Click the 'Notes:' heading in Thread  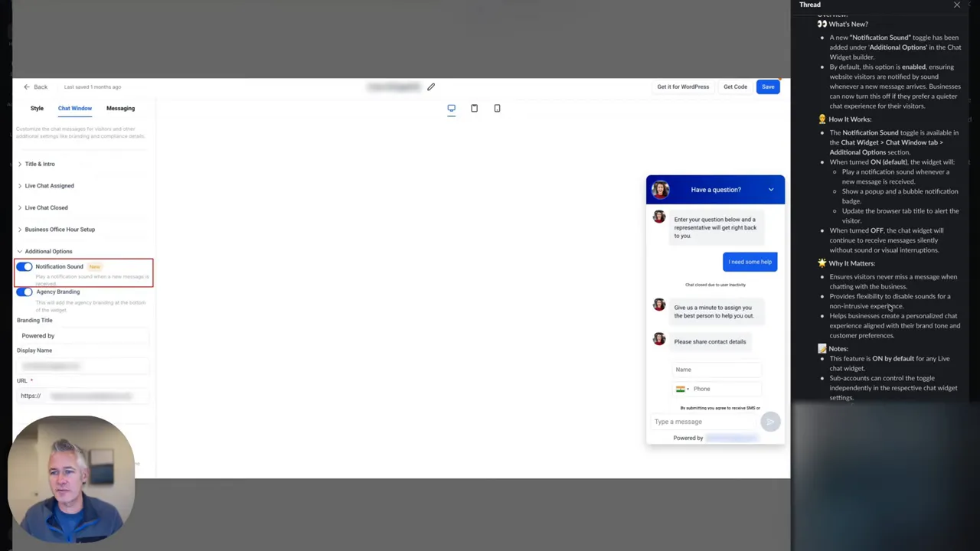(x=838, y=349)
